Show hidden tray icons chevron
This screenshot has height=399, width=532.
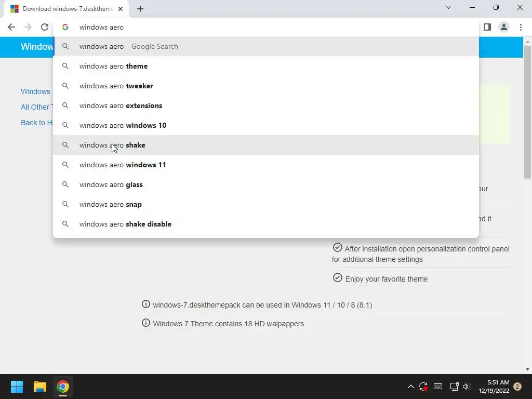[410, 387]
